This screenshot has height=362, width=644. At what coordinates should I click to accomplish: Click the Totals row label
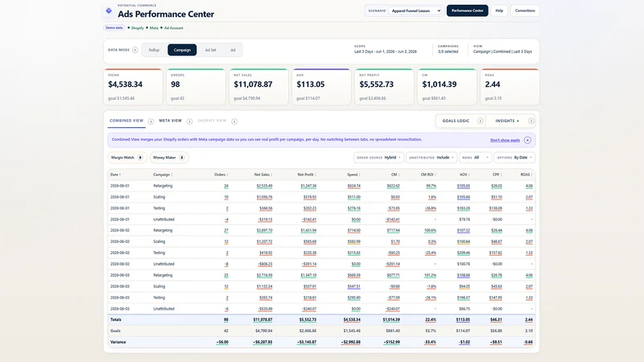click(x=116, y=319)
